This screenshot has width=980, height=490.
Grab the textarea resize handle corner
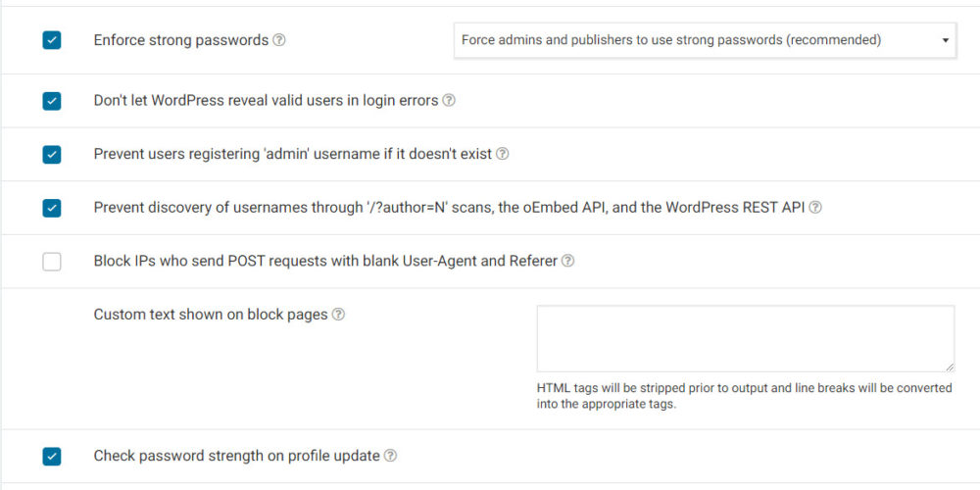point(950,367)
